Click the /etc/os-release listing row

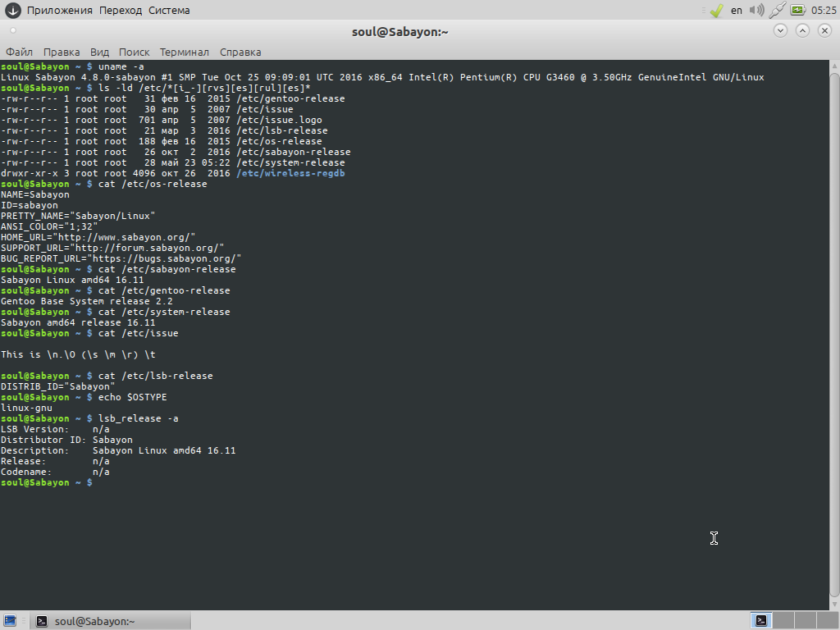(162, 141)
